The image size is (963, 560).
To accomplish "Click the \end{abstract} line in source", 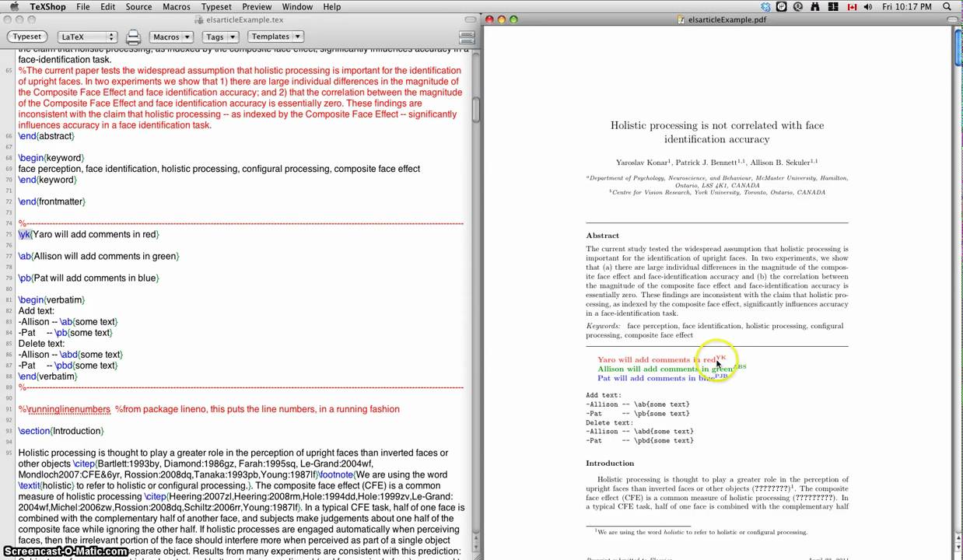I will pos(47,136).
